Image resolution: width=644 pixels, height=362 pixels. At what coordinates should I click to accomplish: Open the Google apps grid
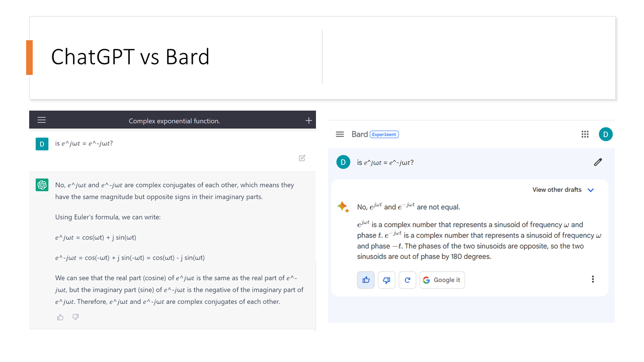[x=585, y=134]
